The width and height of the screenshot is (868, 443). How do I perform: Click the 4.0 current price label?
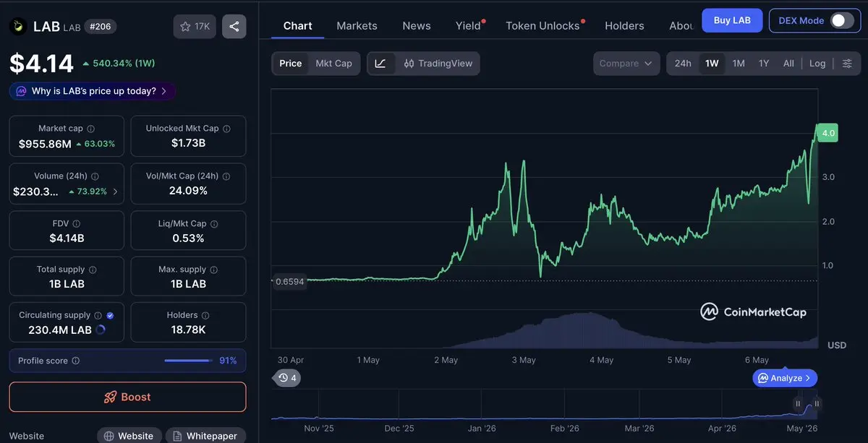pyautogui.click(x=827, y=133)
